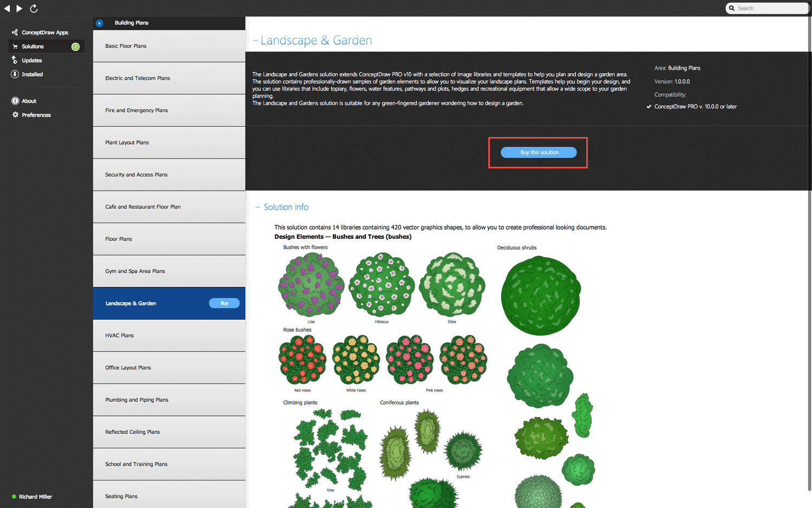Click the Search input field
The image size is (812, 508).
pos(767,8)
